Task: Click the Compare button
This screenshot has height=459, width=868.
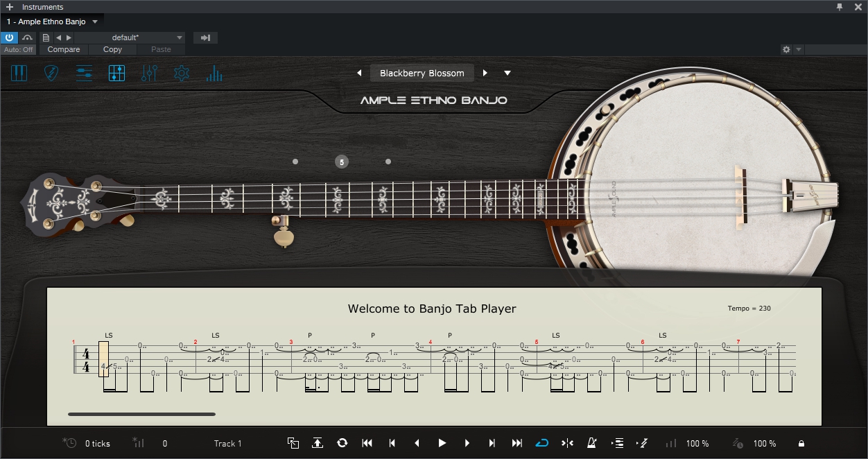Action: point(64,50)
